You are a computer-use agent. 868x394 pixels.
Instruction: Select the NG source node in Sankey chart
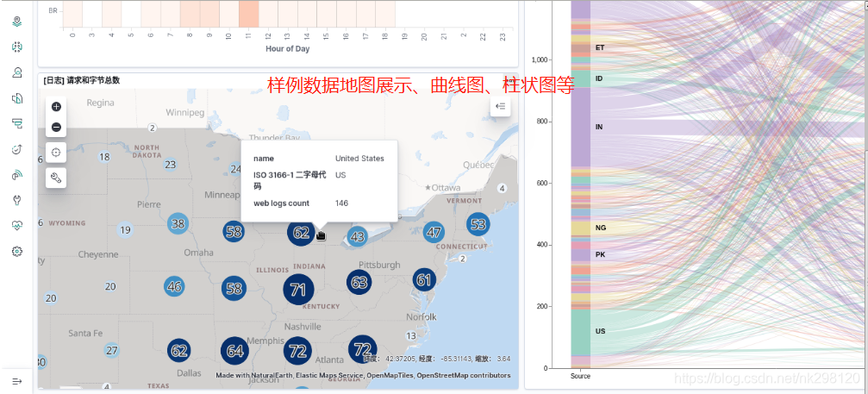point(581,228)
